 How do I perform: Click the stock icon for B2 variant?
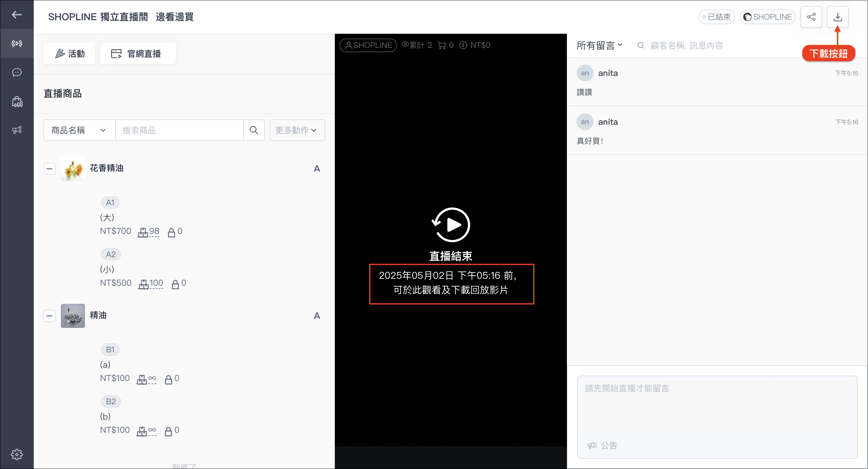(142, 431)
